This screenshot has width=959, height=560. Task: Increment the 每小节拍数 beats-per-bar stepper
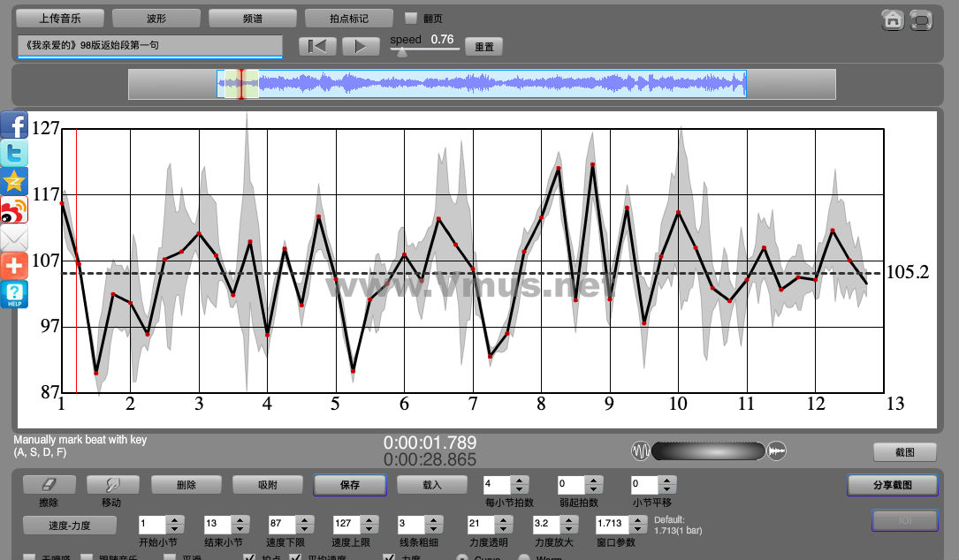pyautogui.click(x=520, y=481)
